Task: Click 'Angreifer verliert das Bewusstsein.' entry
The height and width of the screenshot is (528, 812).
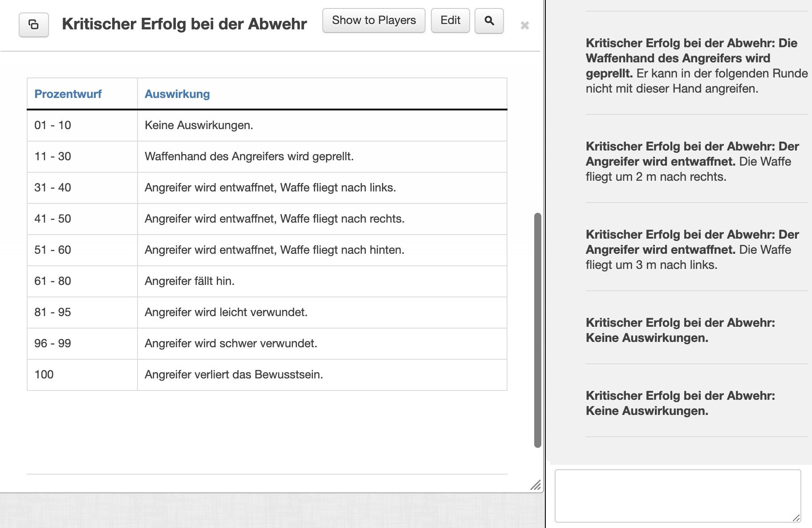Action: tap(233, 375)
